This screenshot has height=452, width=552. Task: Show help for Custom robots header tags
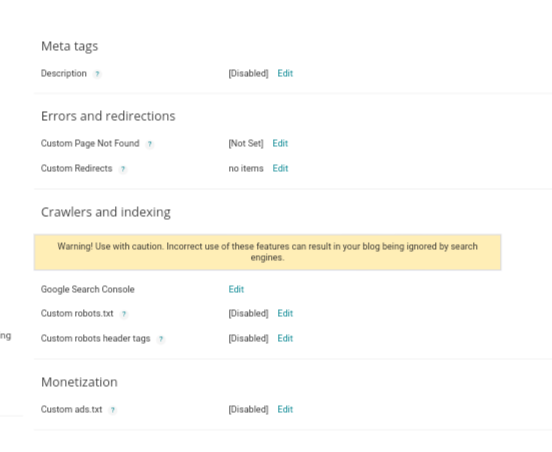[161, 339]
